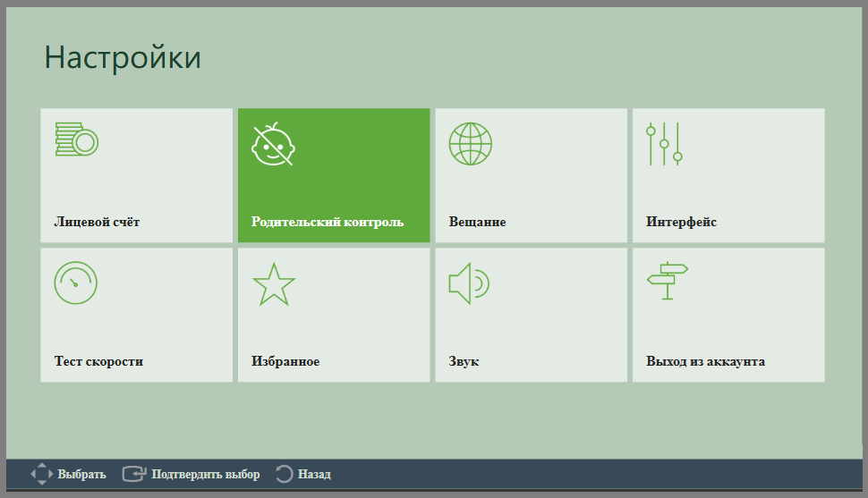The image size is (868, 498).
Task: Click the Назад label in bottom bar
Action: tap(314, 474)
